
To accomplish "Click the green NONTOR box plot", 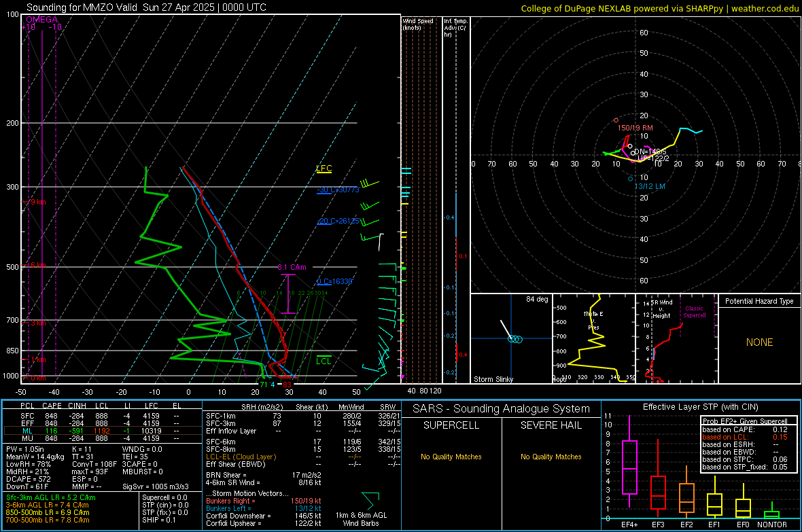I will (x=772, y=512).
